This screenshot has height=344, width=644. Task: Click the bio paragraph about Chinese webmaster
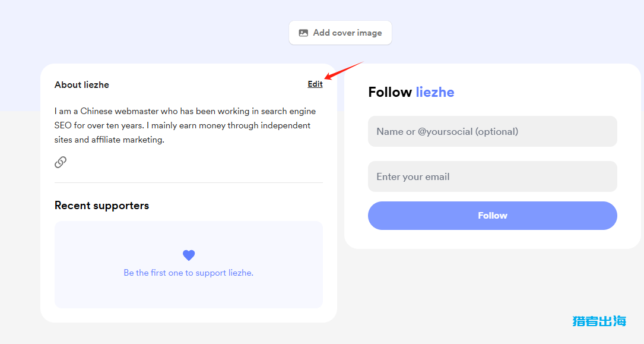point(185,125)
